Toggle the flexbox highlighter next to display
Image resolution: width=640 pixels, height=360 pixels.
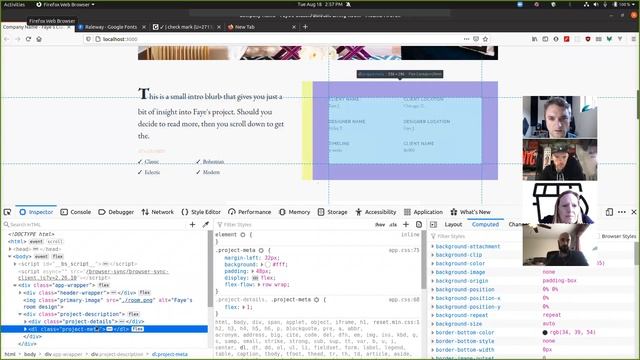257,278
